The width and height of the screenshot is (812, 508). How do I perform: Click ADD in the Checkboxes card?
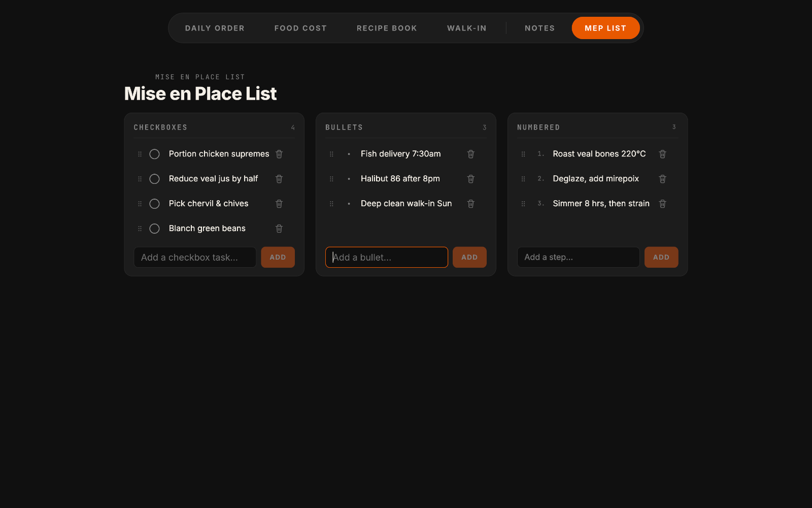278,257
